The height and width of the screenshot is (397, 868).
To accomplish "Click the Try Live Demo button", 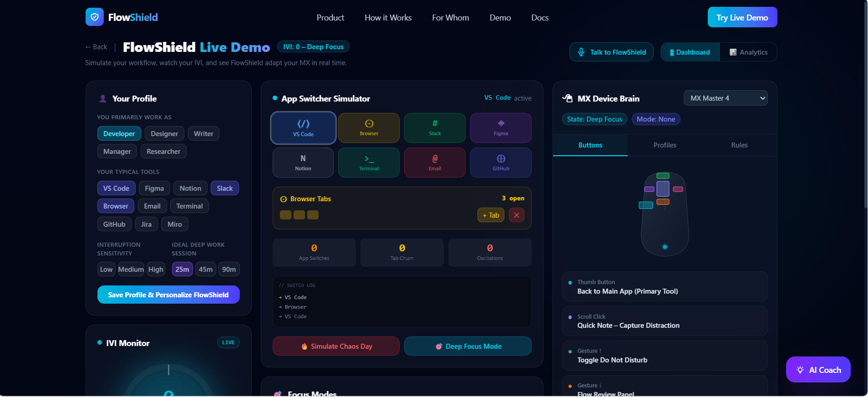I will (x=742, y=17).
